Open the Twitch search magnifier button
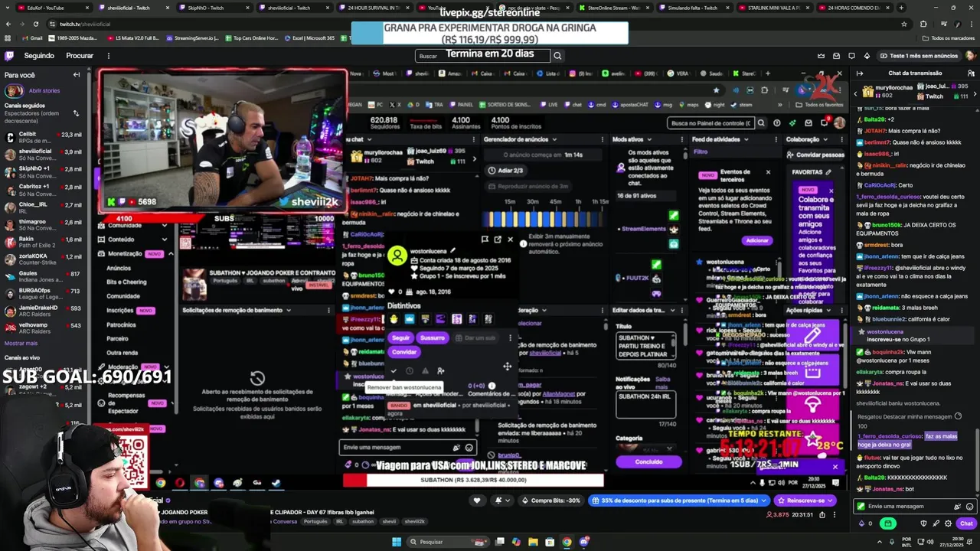Screen dimensions: 980x551 [x=557, y=55]
